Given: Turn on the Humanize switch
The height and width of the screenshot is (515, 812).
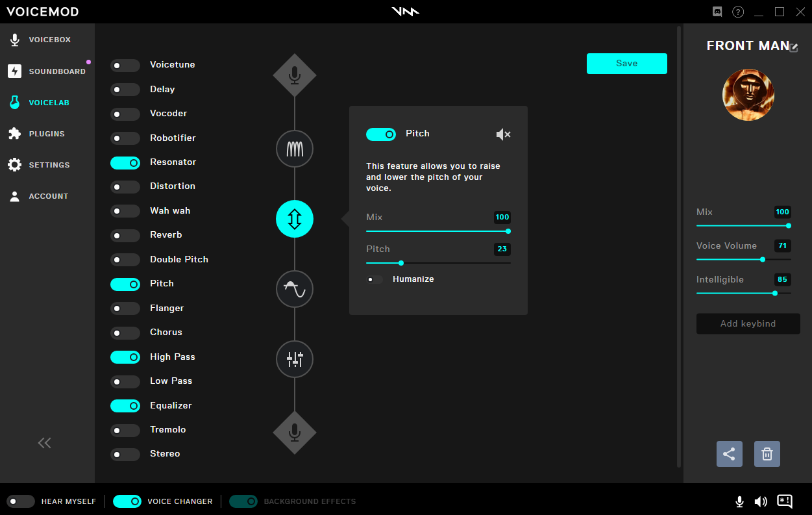Looking at the screenshot, I should click(x=375, y=279).
